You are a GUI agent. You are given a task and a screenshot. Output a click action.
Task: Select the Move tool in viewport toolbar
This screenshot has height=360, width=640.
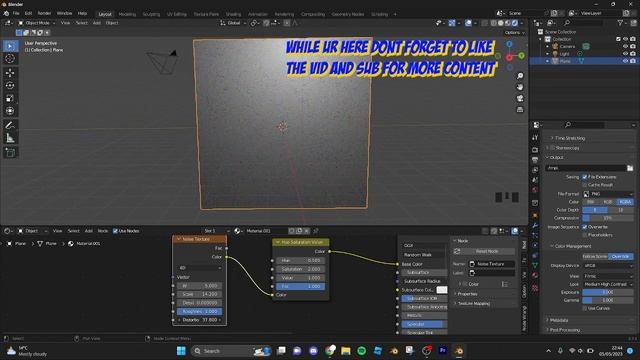pos(10,73)
